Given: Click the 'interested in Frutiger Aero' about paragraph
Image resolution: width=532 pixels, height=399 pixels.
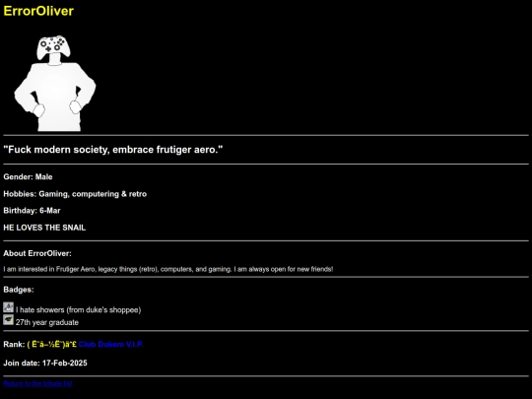Looking at the screenshot, I should (168, 269).
